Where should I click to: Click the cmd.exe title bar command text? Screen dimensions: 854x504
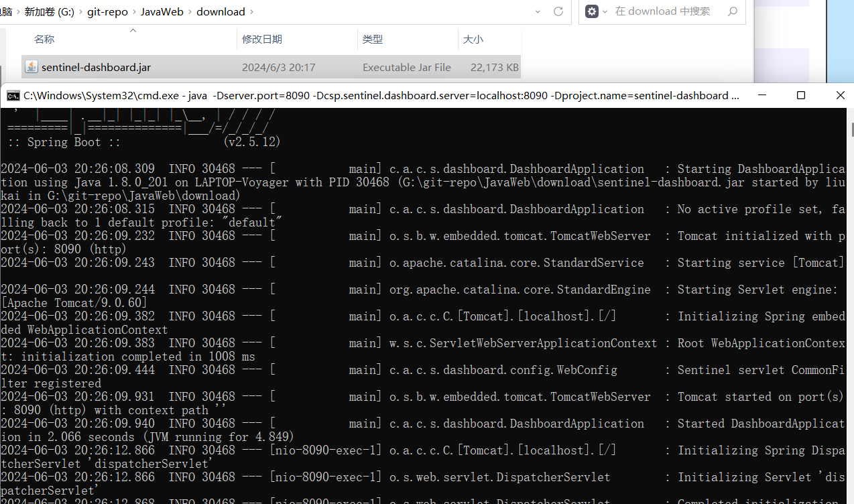pos(381,96)
